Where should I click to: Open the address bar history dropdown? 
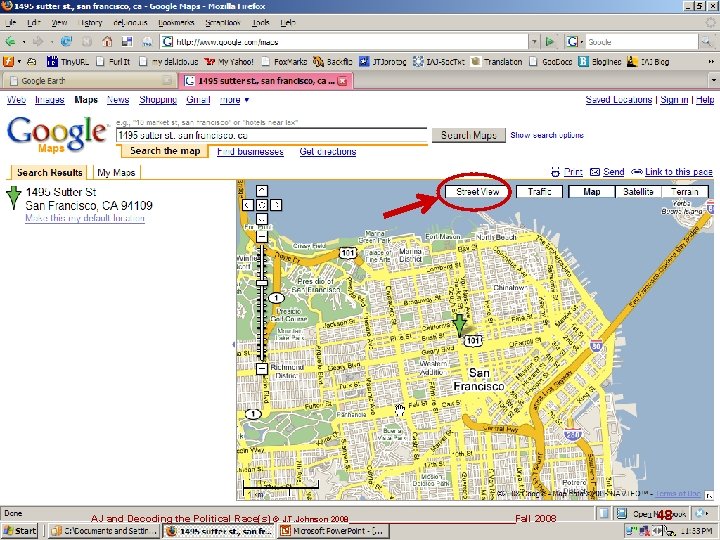point(534,42)
